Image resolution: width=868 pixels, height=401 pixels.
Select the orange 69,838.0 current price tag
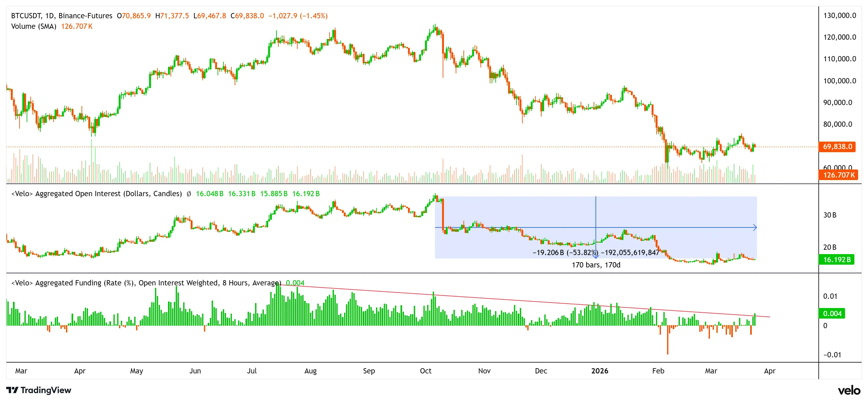tap(837, 147)
